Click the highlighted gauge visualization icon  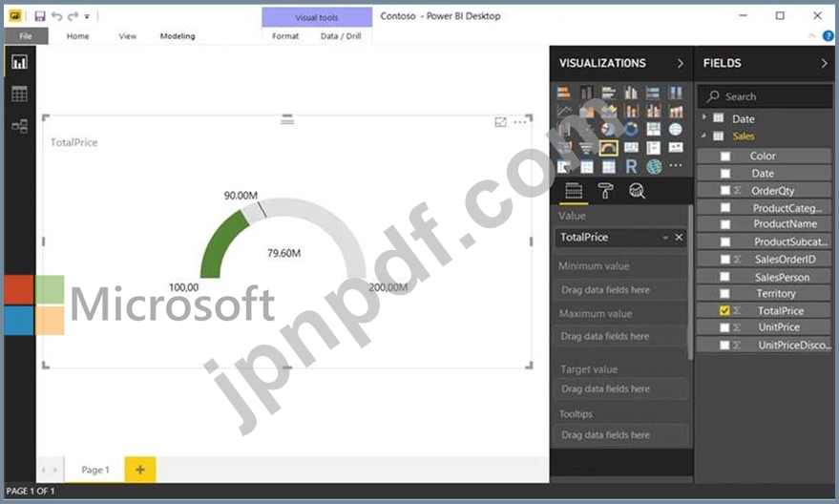coord(608,148)
